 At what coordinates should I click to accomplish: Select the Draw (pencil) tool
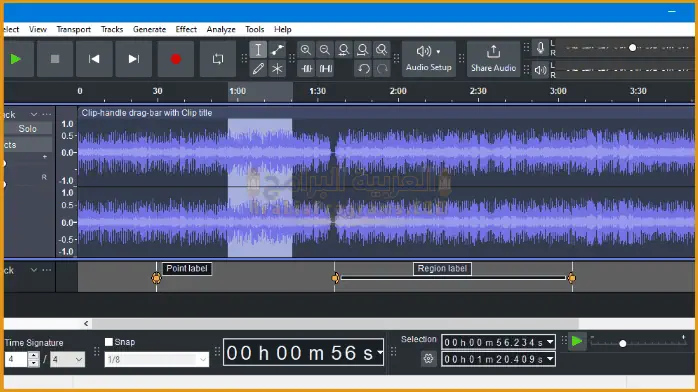[x=258, y=69]
